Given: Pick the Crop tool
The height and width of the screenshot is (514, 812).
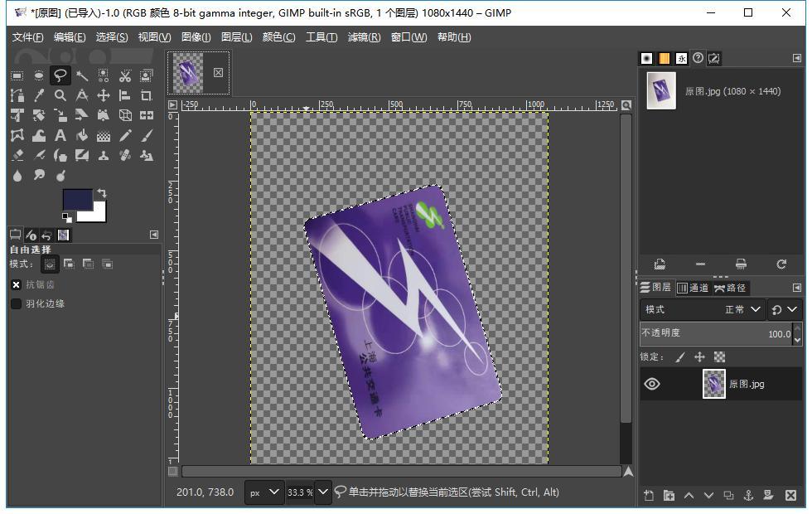Looking at the screenshot, I should (147, 95).
